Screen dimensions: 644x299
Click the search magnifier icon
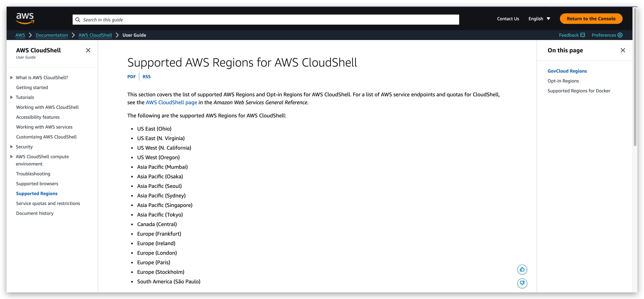coord(78,20)
